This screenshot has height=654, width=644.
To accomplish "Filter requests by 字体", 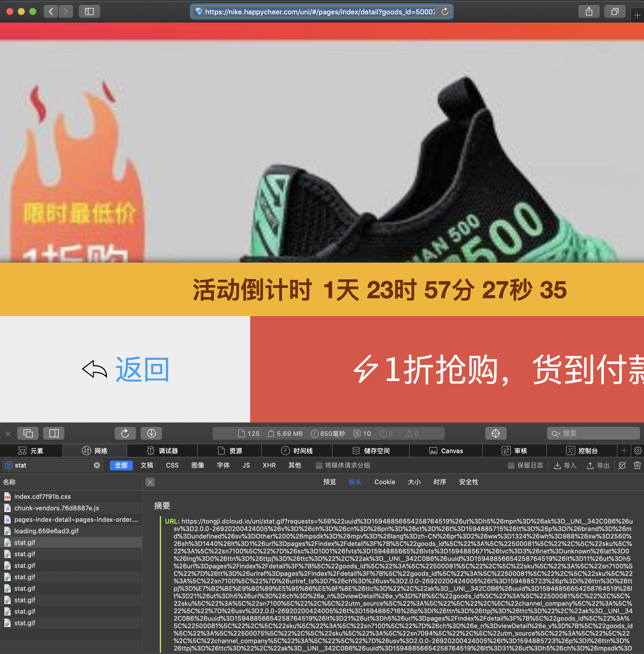I will [x=223, y=466].
